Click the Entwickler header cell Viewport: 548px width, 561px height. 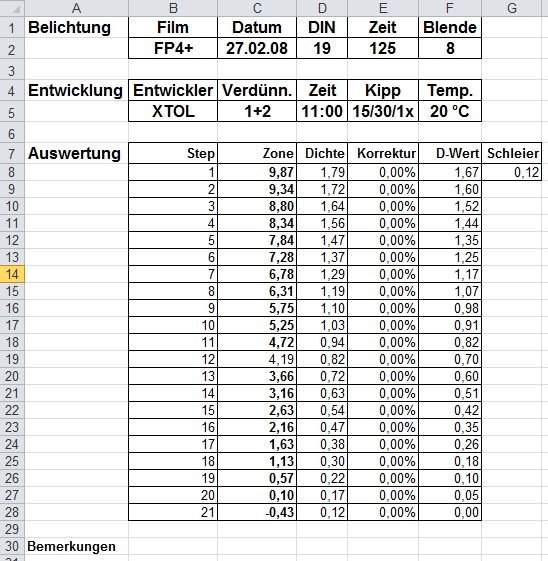[173, 90]
